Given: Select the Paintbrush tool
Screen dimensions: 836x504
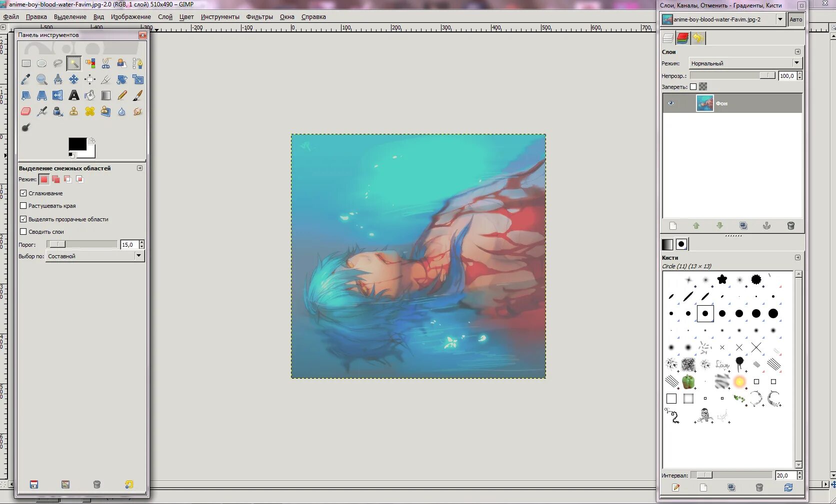Looking at the screenshot, I should (x=138, y=95).
